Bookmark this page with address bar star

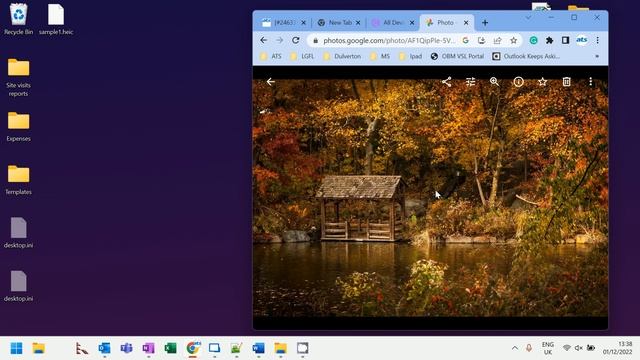point(513,40)
